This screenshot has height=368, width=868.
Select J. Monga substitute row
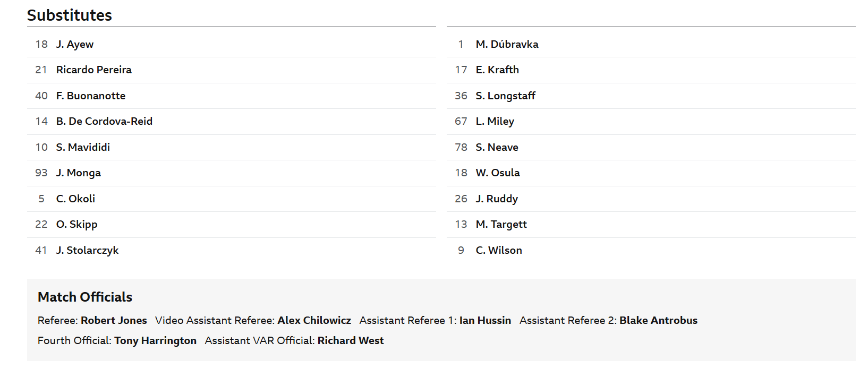tap(232, 173)
